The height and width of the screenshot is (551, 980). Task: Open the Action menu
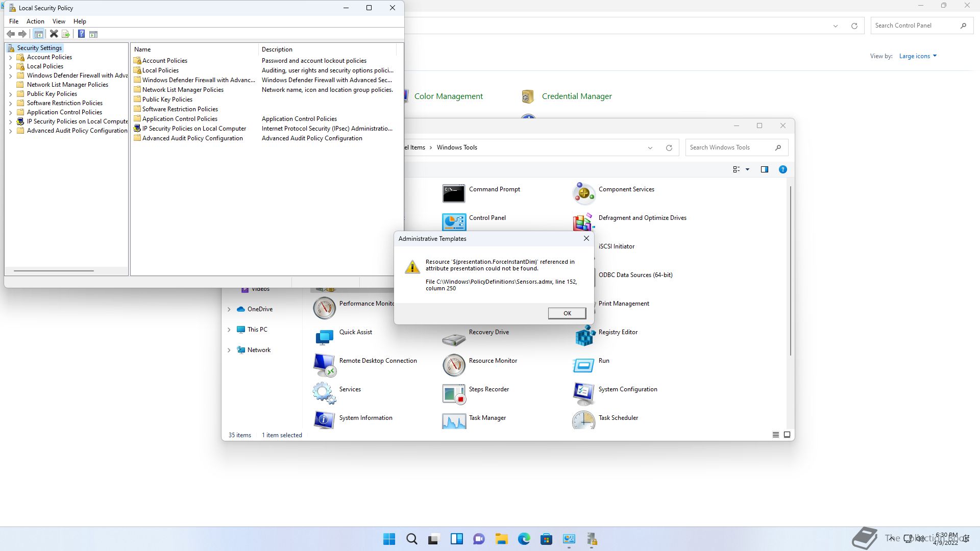(x=35, y=21)
